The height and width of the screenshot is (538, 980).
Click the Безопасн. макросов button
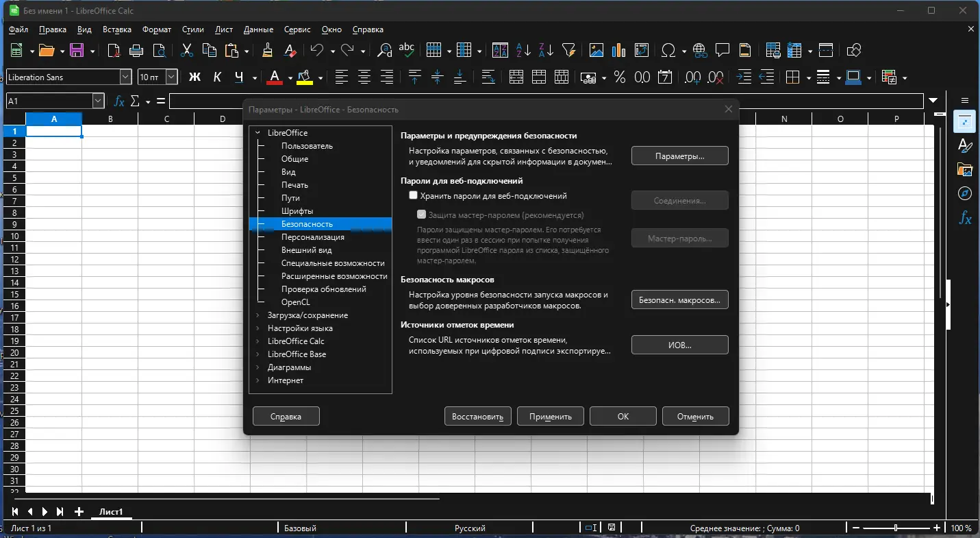[x=679, y=300]
